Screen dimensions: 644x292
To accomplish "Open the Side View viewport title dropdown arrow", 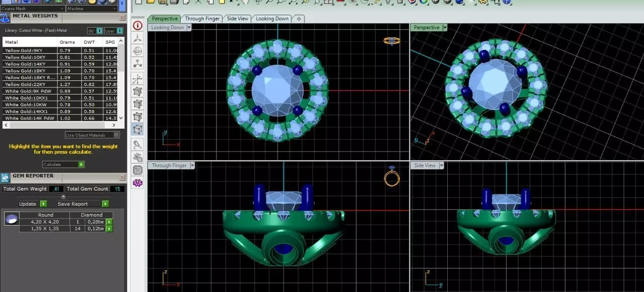I will [441, 165].
